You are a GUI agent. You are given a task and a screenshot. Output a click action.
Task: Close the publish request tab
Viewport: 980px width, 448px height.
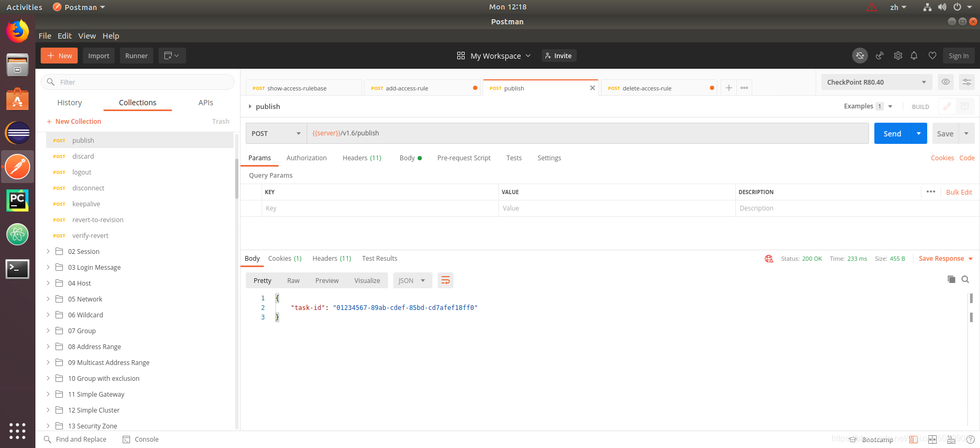[593, 88]
